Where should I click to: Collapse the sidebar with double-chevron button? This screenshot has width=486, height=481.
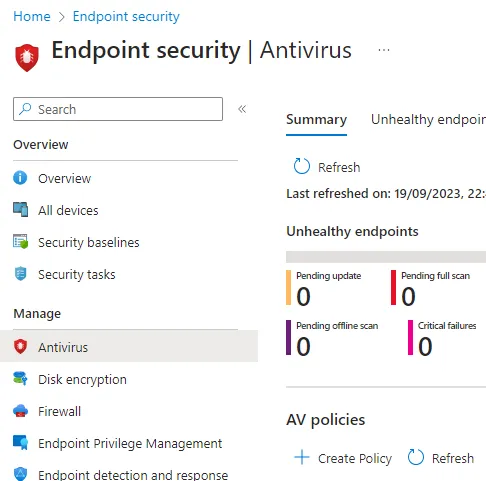point(242,109)
